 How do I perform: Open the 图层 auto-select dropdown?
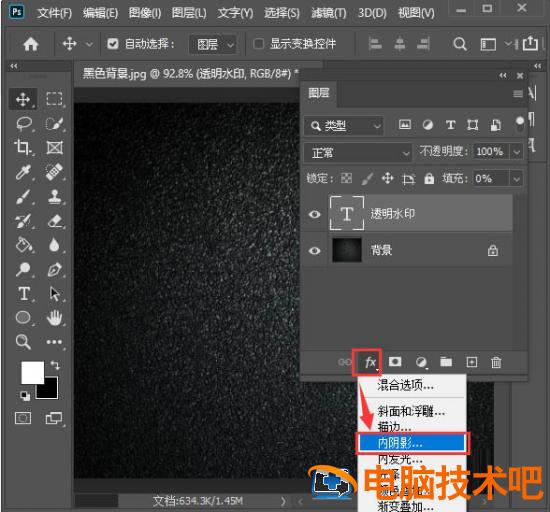click(214, 44)
